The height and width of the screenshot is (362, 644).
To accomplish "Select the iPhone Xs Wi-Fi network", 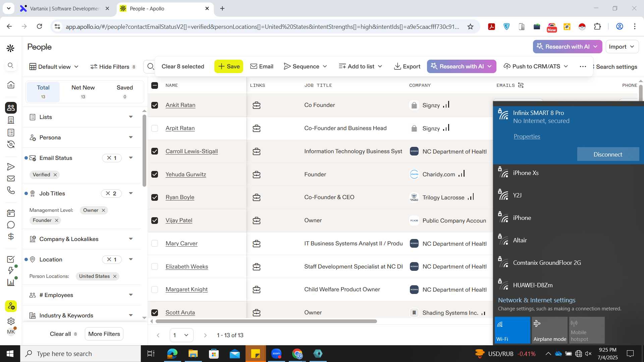I will 568,173.
